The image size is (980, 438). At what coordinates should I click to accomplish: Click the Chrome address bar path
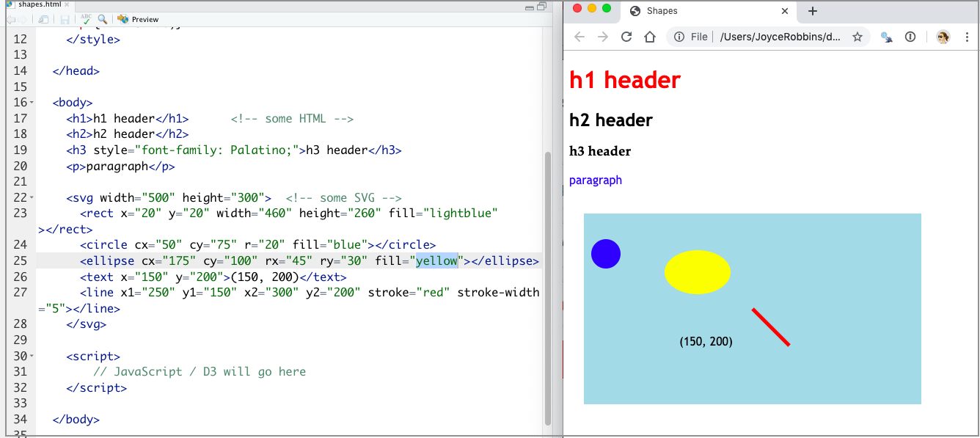coord(780,37)
